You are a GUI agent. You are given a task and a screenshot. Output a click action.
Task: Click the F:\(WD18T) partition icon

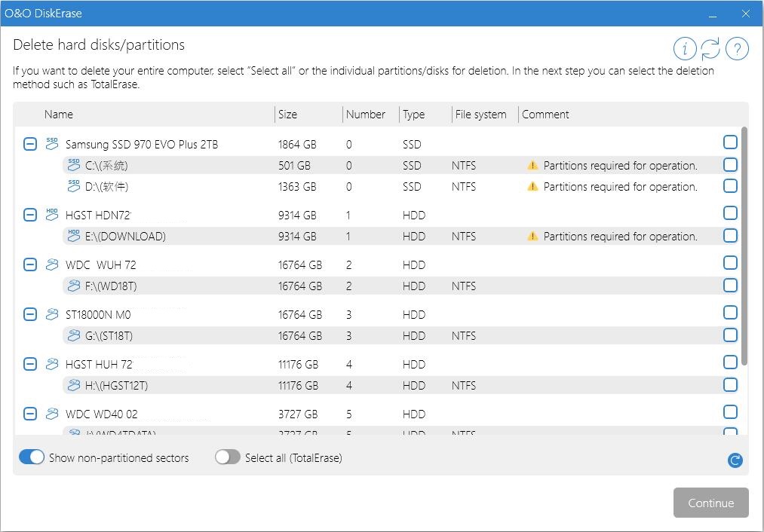(x=74, y=286)
